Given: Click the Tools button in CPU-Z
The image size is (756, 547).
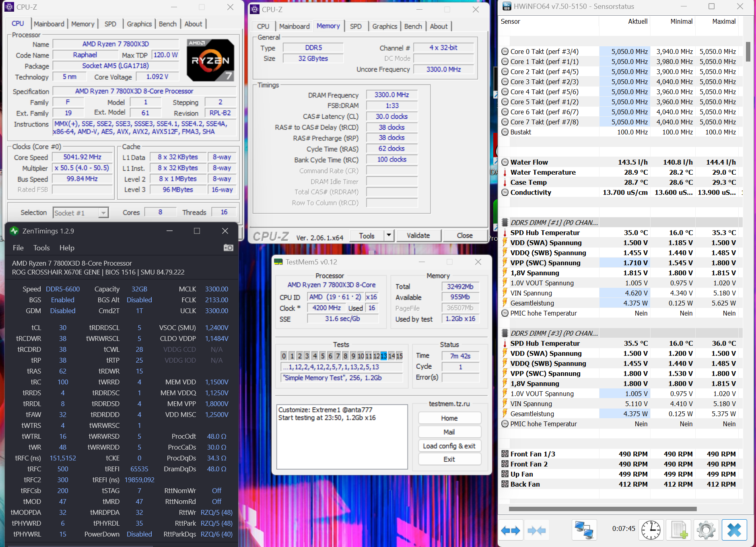Looking at the screenshot, I should (x=367, y=235).
